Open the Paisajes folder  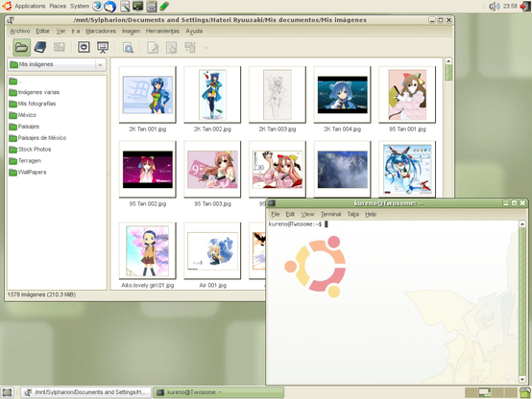[x=24, y=127]
